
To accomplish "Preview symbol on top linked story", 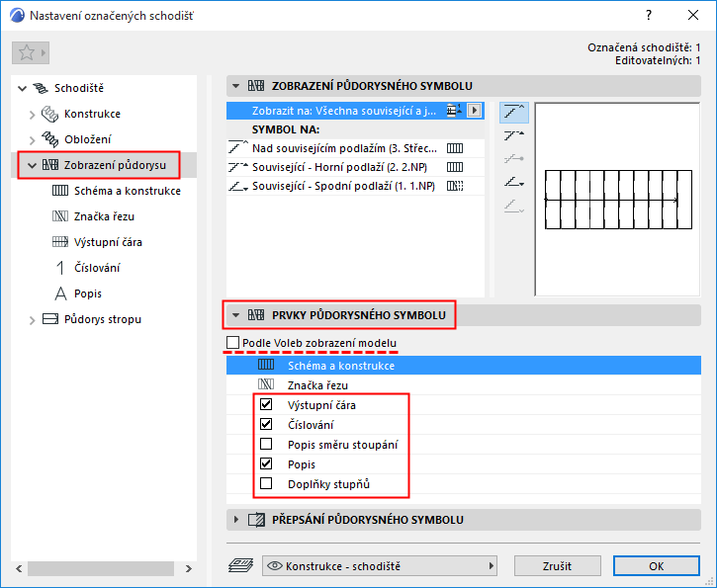I will pyautogui.click(x=514, y=135).
